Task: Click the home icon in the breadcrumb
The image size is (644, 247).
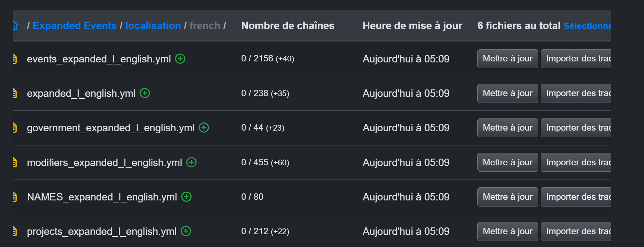Action: coord(15,25)
